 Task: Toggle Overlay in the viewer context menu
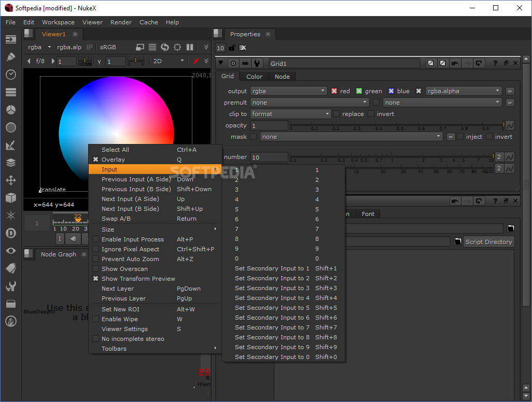[x=155, y=160]
